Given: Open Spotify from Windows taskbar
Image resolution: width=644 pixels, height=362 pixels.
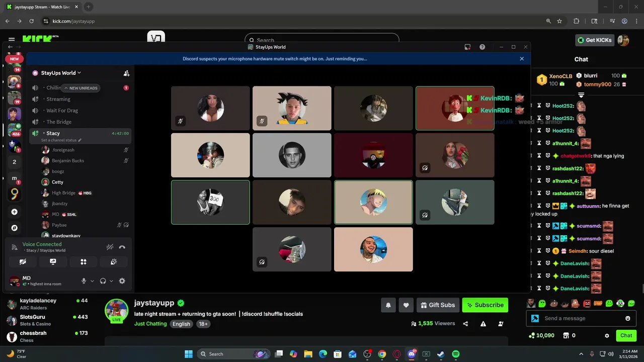Looking at the screenshot, I should pyautogui.click(x=455, y=354).
